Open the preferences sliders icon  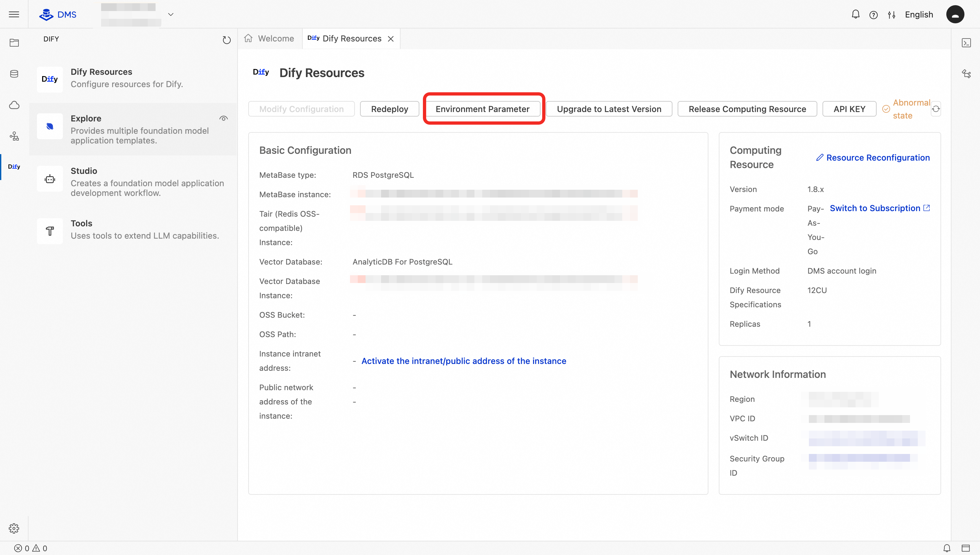tap(892, 14)
